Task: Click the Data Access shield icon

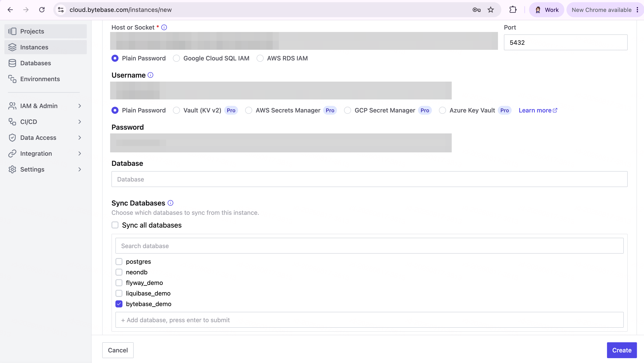Action: (x=12, y=138)
